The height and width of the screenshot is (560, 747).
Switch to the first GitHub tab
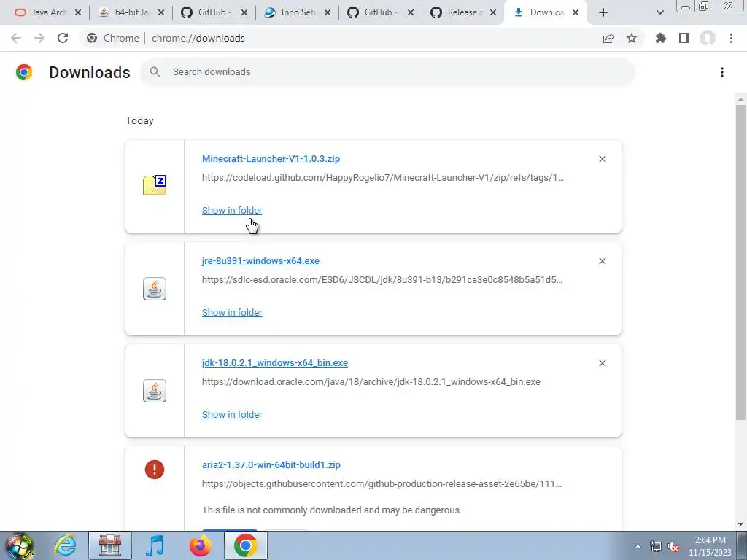click(x=214, y=12)
